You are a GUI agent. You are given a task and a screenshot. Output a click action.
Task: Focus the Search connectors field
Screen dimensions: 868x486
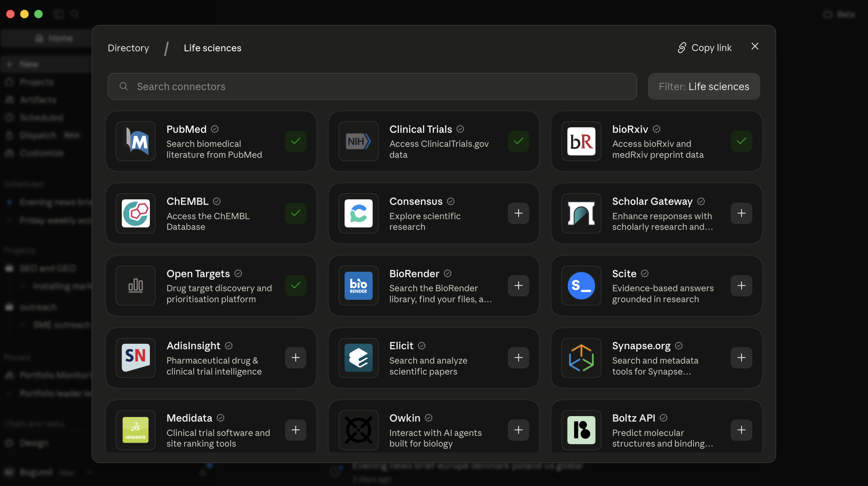click(x=372, y=86)
